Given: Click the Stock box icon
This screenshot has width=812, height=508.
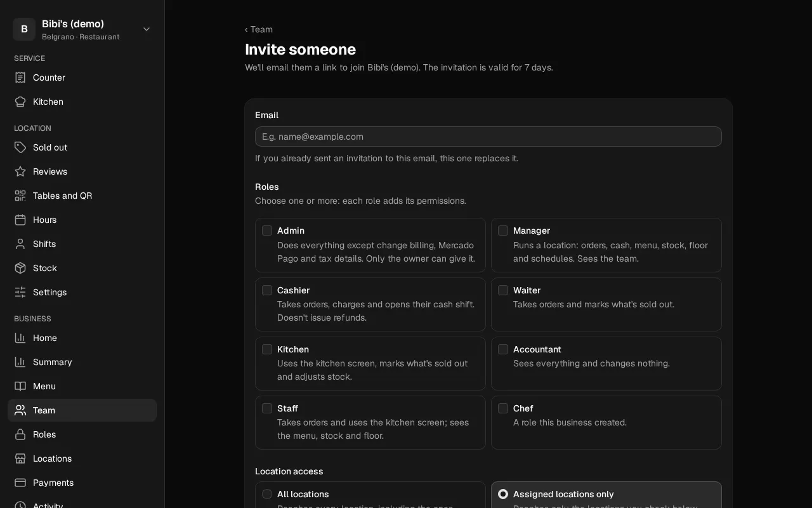Looking at the screenshot, I should pos(20,268).
